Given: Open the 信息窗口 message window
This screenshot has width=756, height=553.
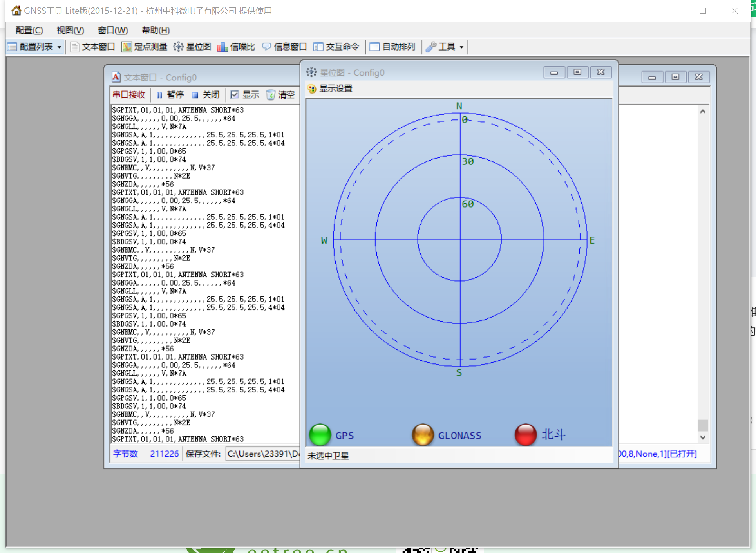Looking at the screenshot, I should [284, 47].
